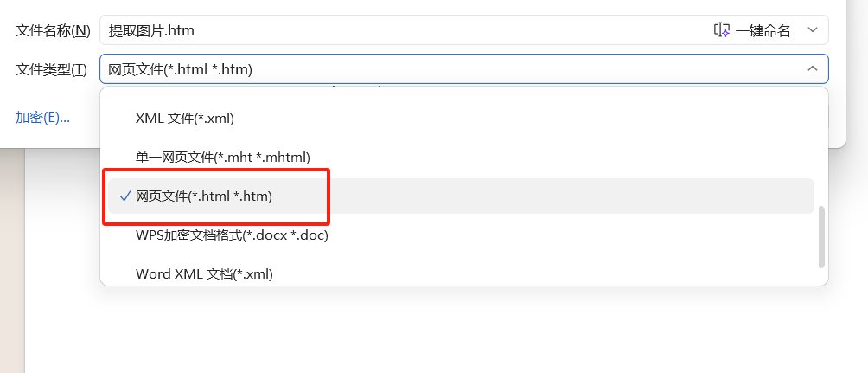The image size is (868, 373).
Task: Open the 加密(E)... encryption link
Action: (x=42, y=118)
